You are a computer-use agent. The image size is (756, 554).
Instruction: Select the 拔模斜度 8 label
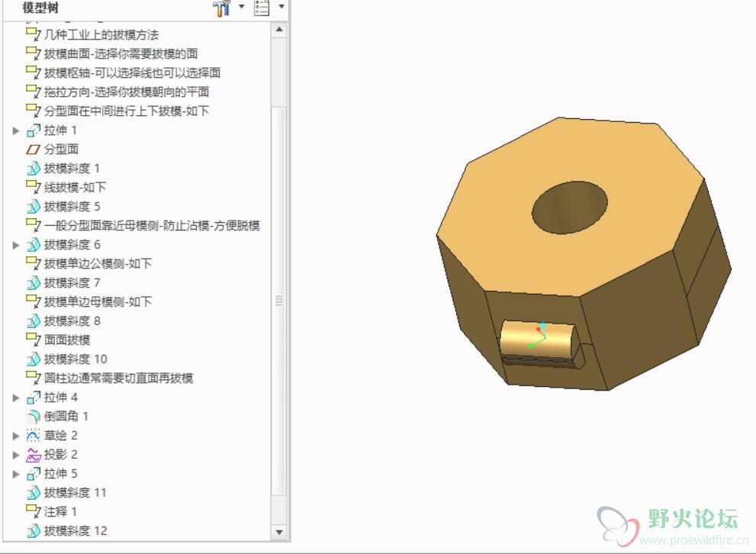[x=72, y=321]
